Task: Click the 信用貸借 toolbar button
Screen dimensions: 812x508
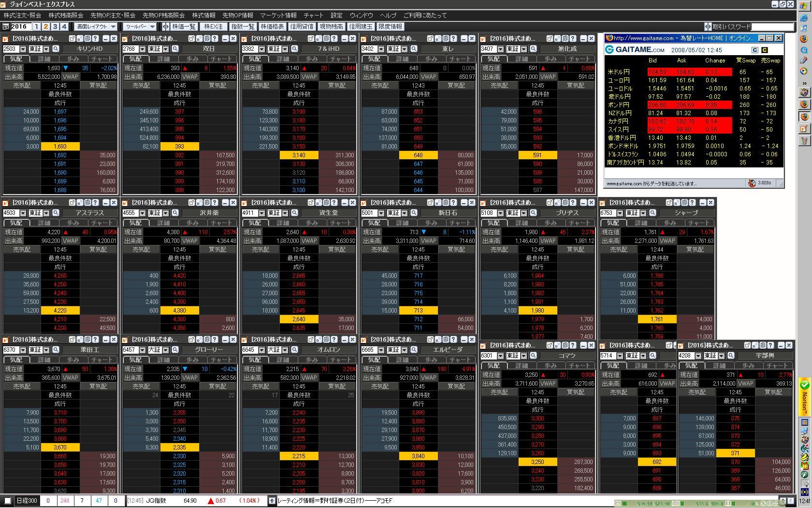Action: [302, 27]
